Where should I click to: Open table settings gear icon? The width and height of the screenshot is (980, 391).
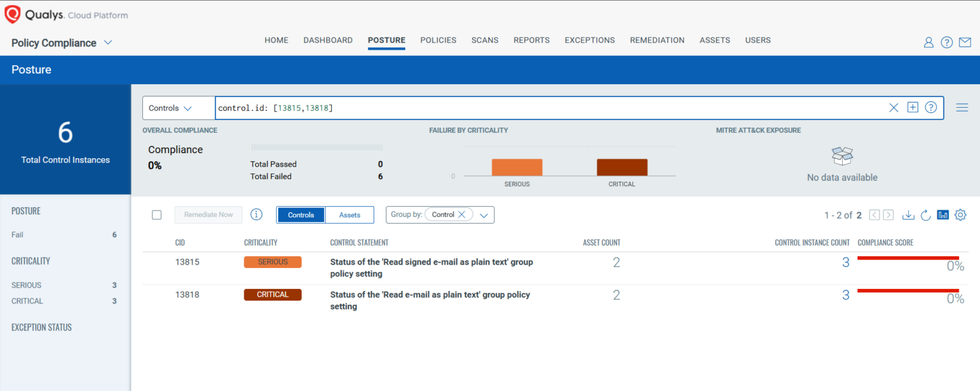[x=960, y=215]
